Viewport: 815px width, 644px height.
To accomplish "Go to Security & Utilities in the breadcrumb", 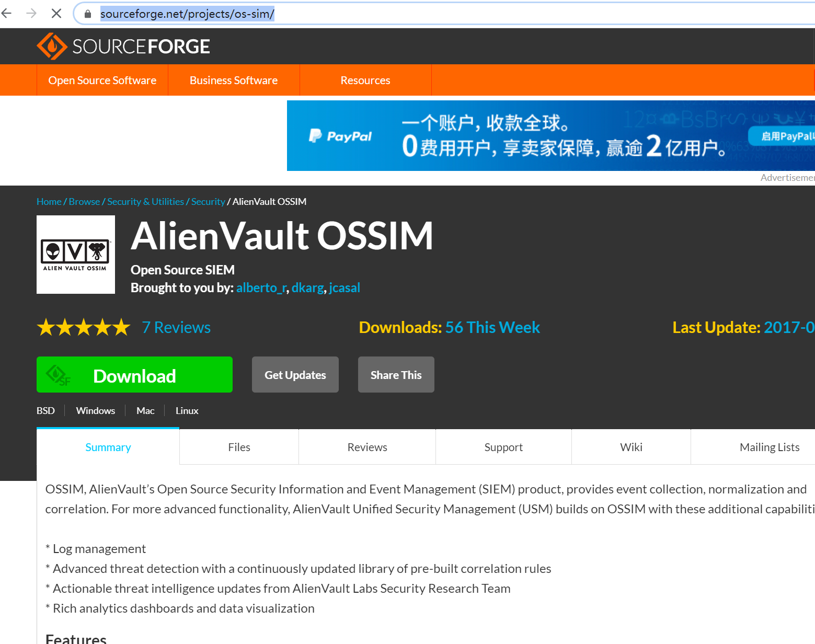I will coord(145,201).
